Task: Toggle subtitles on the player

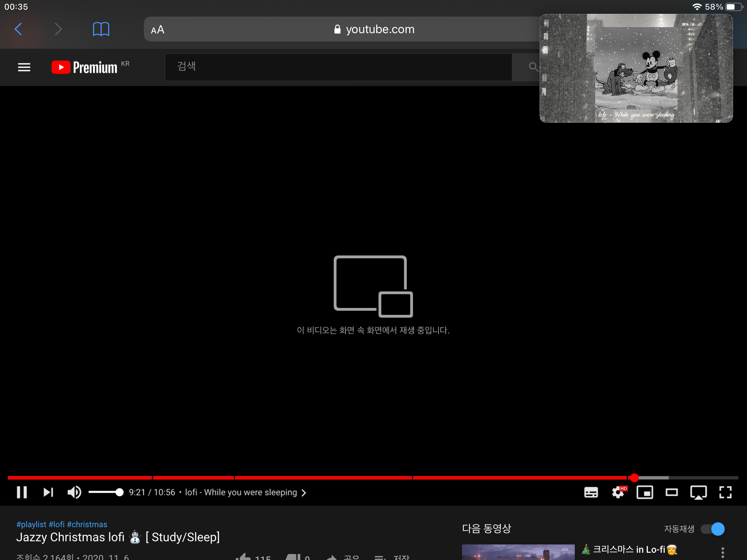Action: click(591, 492)
